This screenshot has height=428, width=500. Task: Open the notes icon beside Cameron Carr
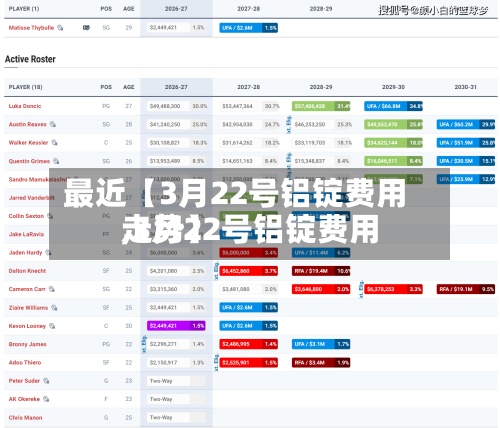tap(52, 289)
